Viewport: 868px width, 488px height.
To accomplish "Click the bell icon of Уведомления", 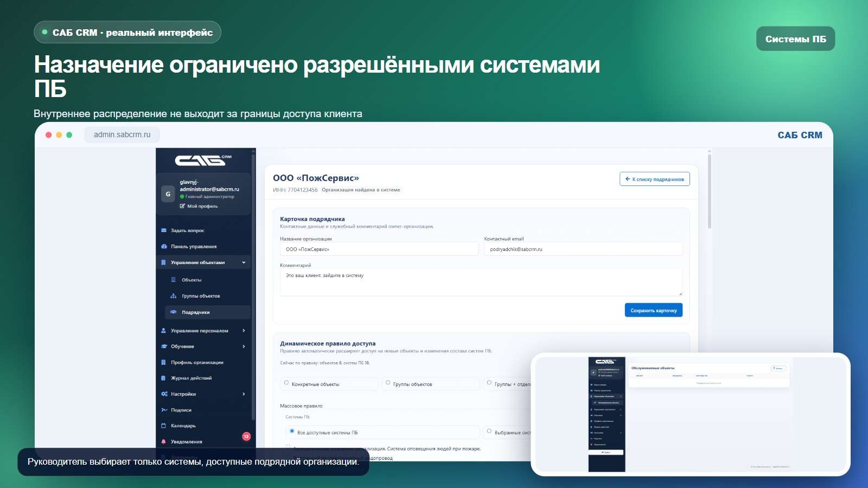I will 164,441.
